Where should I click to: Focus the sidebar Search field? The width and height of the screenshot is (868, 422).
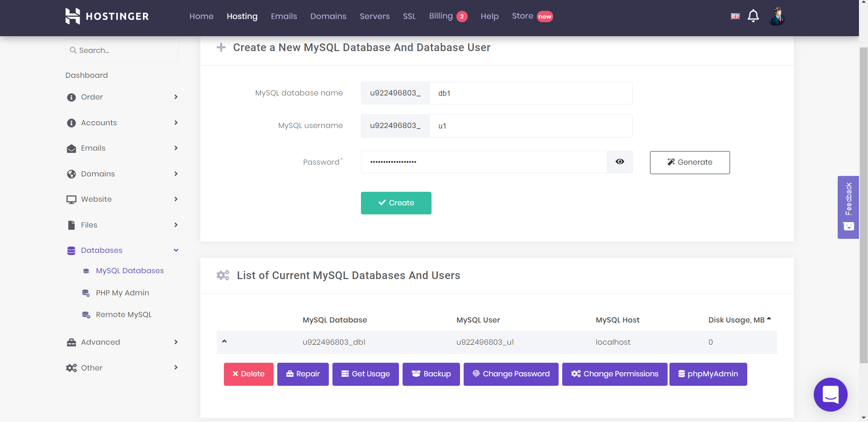tap(122, 50)
